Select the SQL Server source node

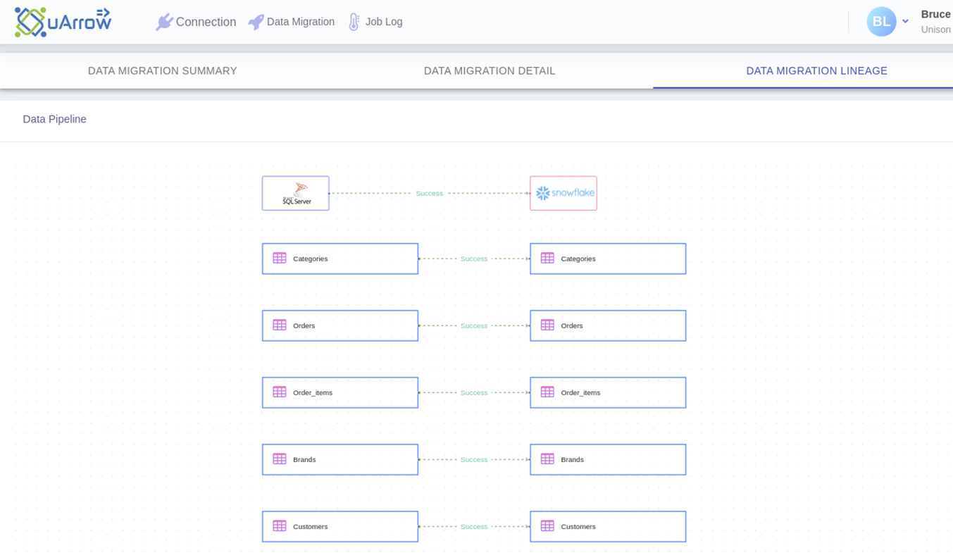pyautogui.click(x=295, y=193)
